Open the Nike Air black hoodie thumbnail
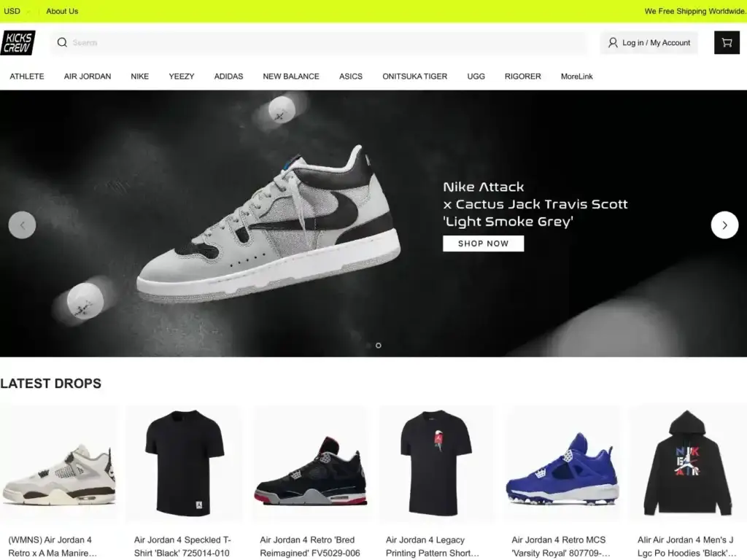 point(688,463)
